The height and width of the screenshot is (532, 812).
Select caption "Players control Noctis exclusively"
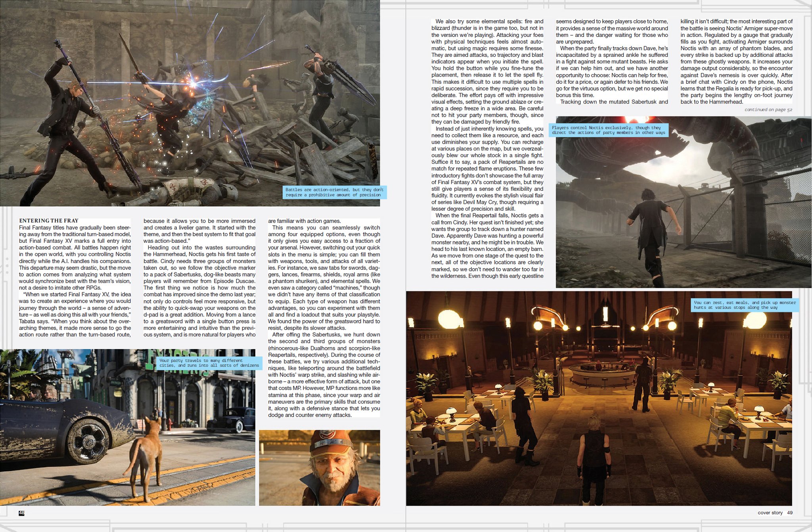(608, 130)
